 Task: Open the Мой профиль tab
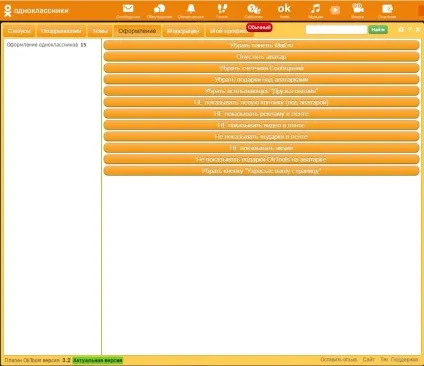tap(227, 31)
